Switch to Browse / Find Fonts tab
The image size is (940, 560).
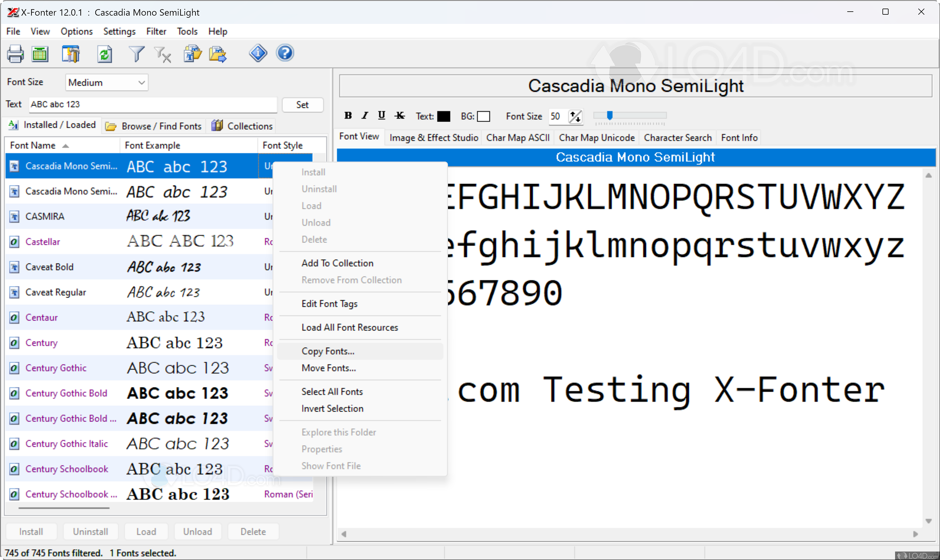154,126
